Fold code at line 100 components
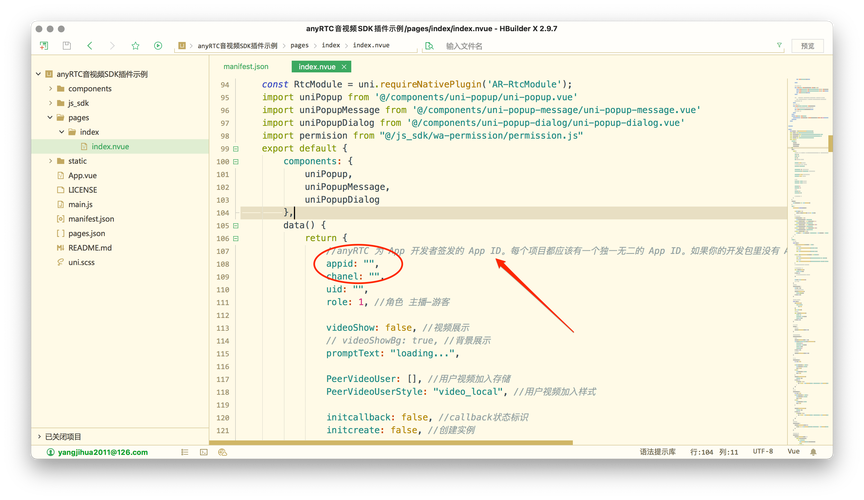The width and height of the screenshot is (864, 500). 236,162
